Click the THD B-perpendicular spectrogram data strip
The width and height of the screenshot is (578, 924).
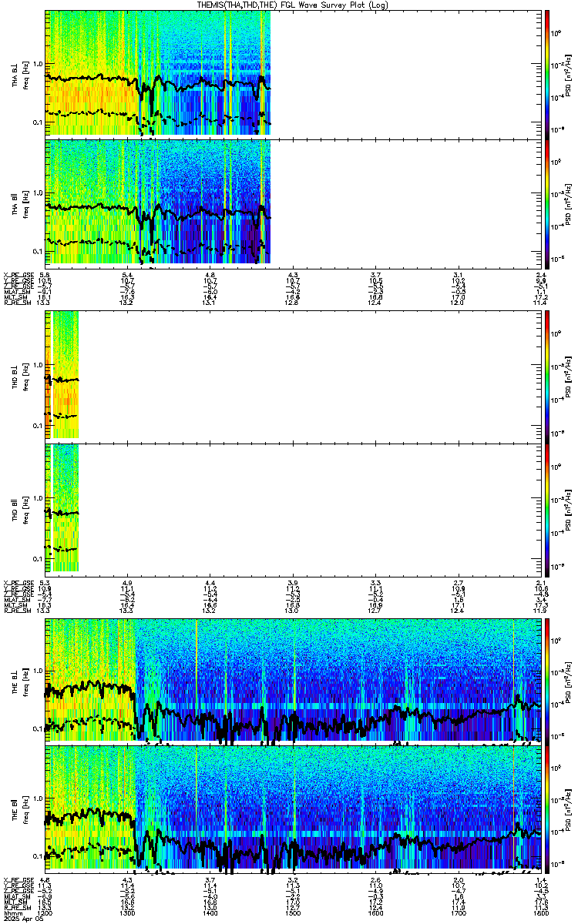(x=62, y=375)
